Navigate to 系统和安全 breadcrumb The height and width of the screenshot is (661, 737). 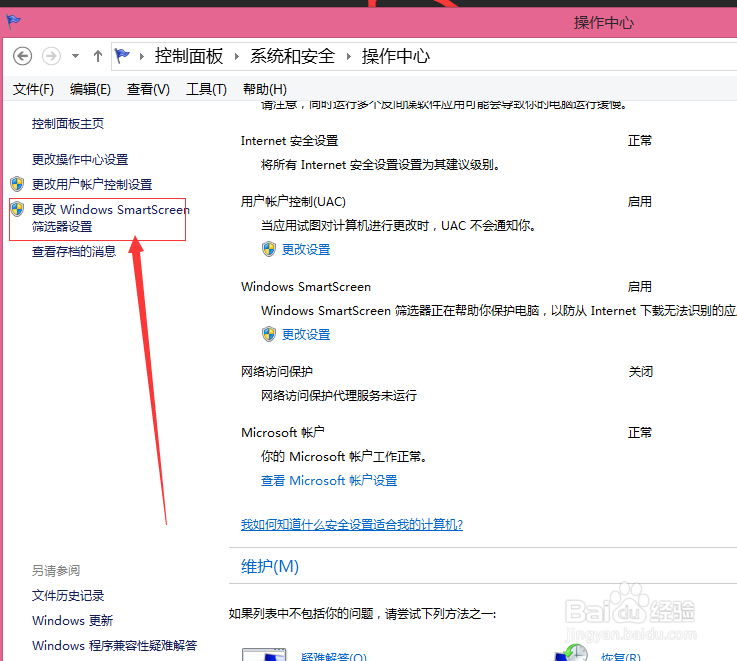292,56
